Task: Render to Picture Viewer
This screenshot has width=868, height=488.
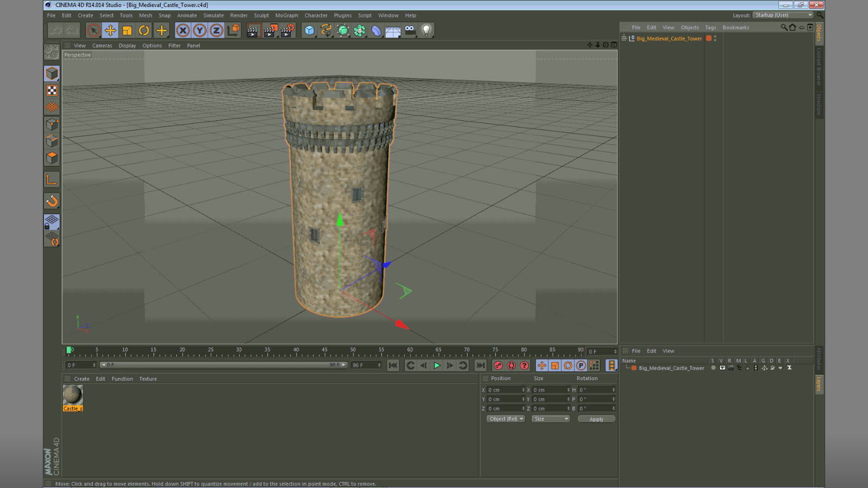Action: (270, 30)
